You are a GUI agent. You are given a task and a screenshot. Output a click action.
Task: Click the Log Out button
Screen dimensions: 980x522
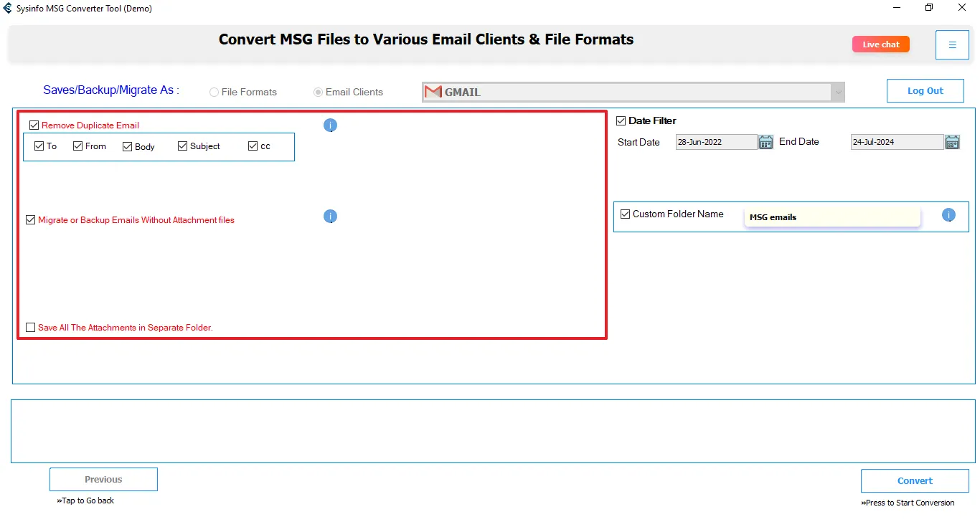[x=925, y=91]
